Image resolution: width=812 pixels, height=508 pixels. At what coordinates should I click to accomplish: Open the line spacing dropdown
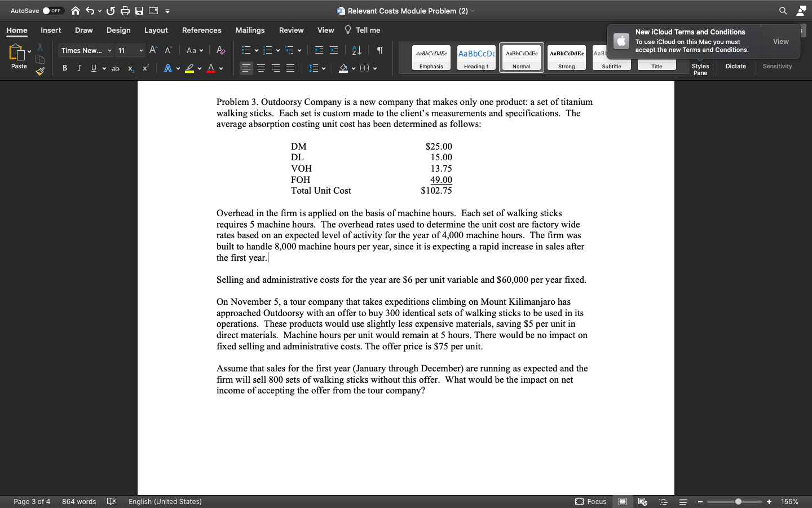pyautogui.click(x=316, y=68)
